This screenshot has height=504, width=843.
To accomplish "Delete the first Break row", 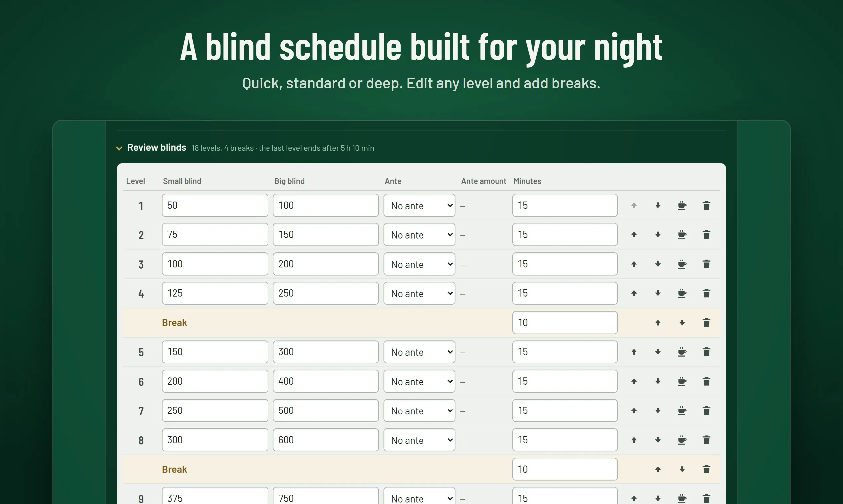I will tap(706, 323).
